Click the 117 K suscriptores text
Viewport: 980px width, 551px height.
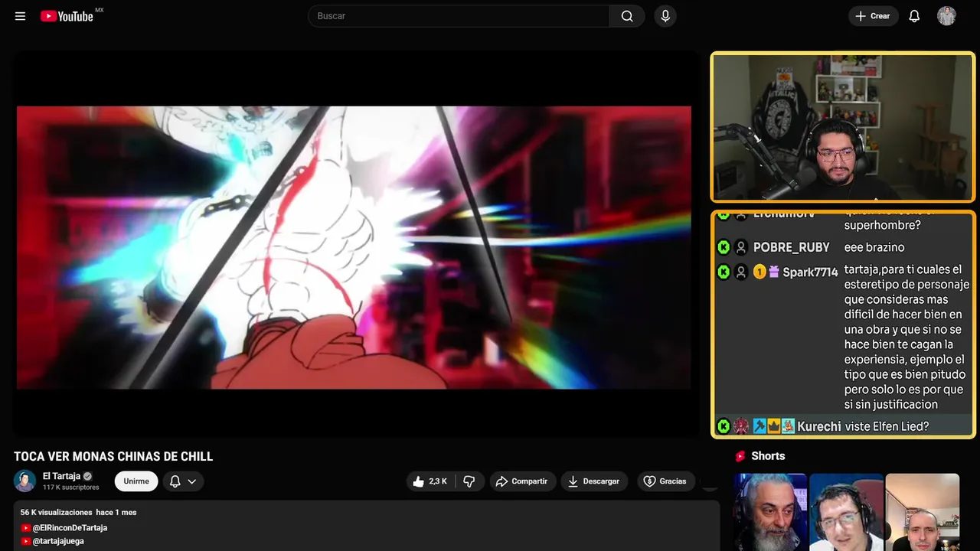pyautogui.click(x=71, y=487)
